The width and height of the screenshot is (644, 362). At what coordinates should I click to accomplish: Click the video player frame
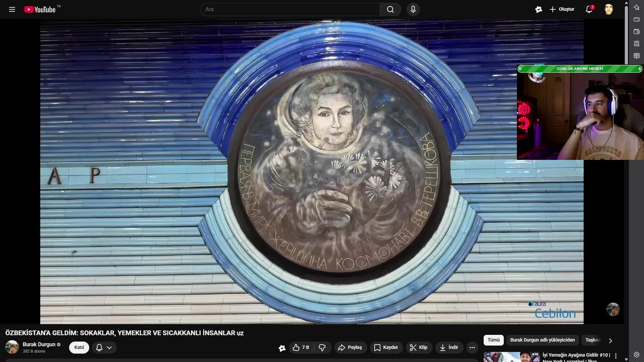click(312, 172)
